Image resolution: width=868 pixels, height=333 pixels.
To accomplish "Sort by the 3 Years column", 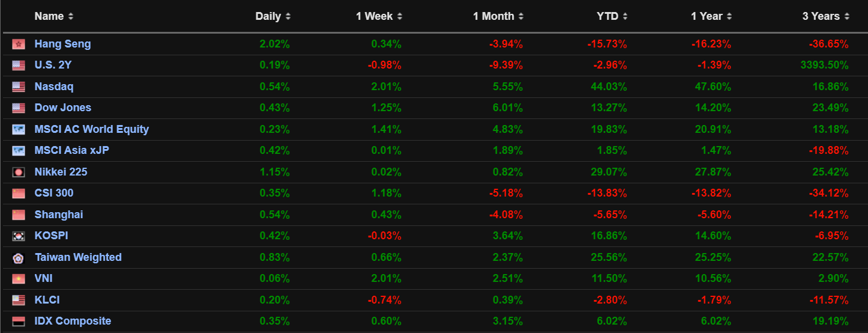I will (x=847, y=17).
